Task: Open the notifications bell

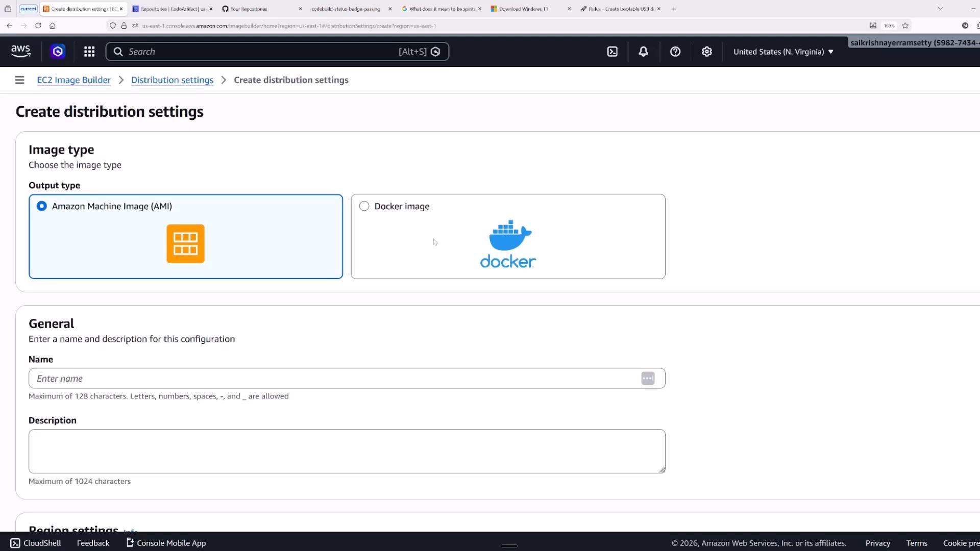Action: click(644, 52)
